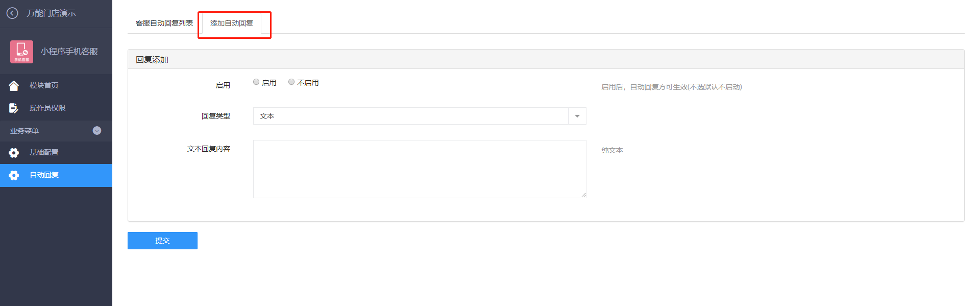980x306 pixels.
Task: Click the home icon for 模块首页
Action: pos(14,86)
